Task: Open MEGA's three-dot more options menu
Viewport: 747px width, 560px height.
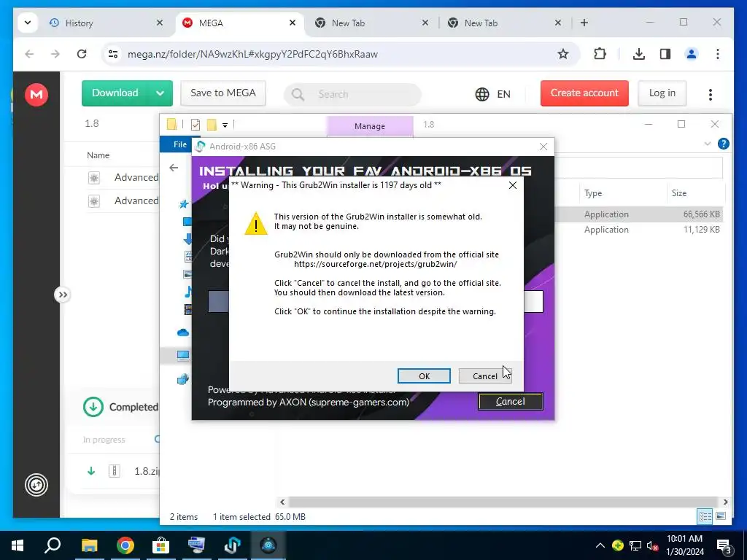Action: 710,94
